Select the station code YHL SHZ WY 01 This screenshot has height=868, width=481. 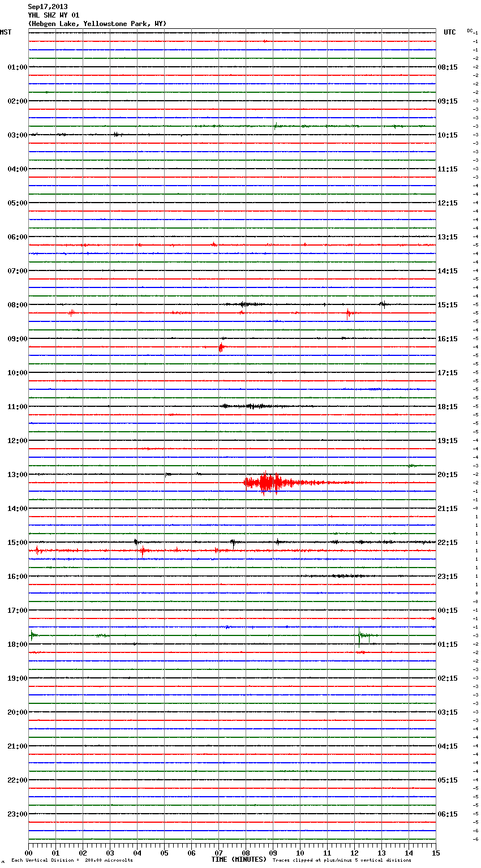(x=54, y=15)
